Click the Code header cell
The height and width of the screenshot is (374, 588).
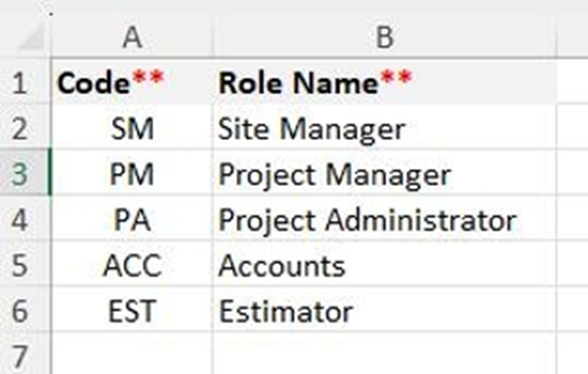[132, 83]
